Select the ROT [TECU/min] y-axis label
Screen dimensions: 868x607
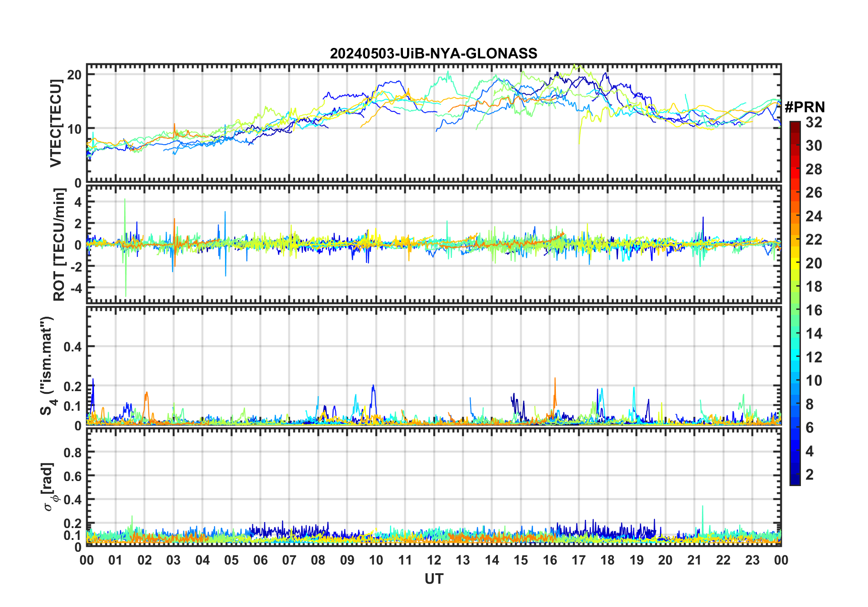click(x=59, y=245)
